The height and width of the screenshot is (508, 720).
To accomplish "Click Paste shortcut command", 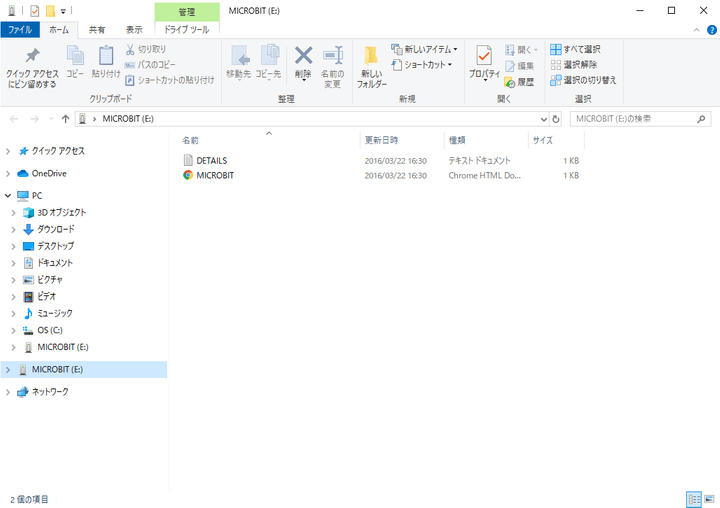I will click(170, 80).
